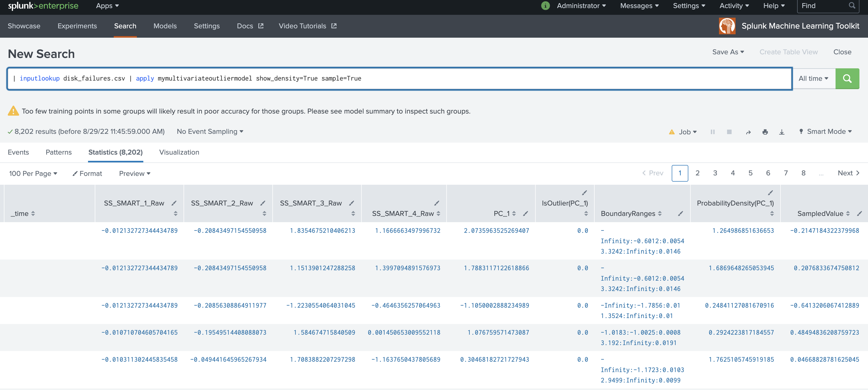Screen dimensions: 868x390
Task: Edit the IsOutlier(PC_1) column pencil icon
Action: (584, 193)
